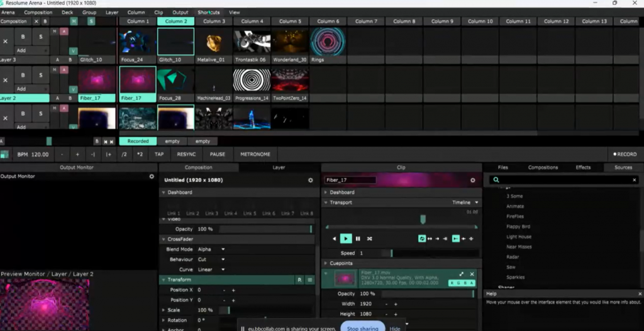Expand the Clip Dashboard section

pos(326,193)
